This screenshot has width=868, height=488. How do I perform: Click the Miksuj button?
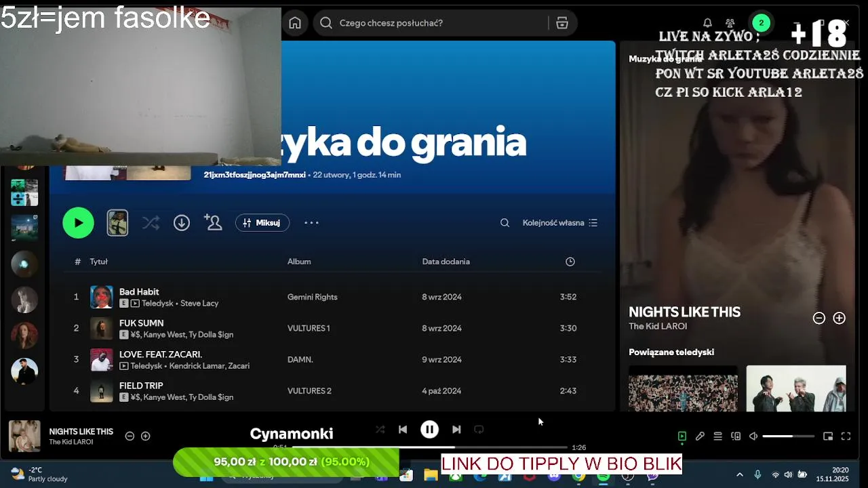(x=262, y=222)
